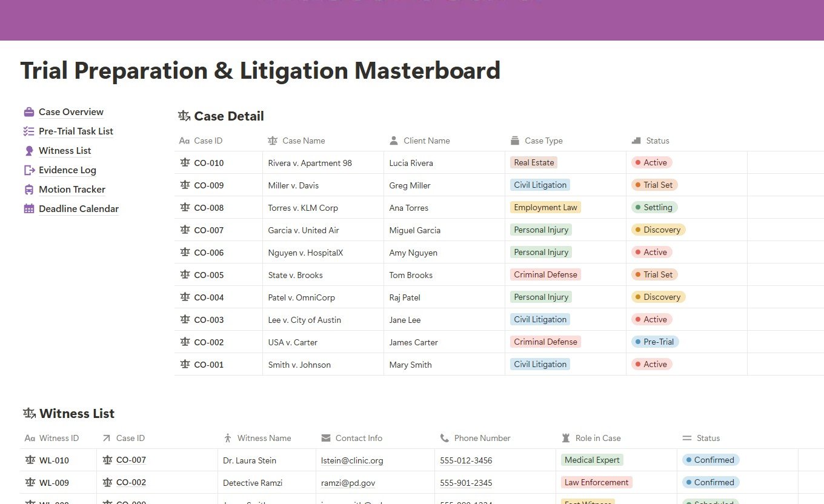Click the Confirmed status for Dr. Laura Stein
Viewport: 824px width, 504px height.
click(711, 460)
